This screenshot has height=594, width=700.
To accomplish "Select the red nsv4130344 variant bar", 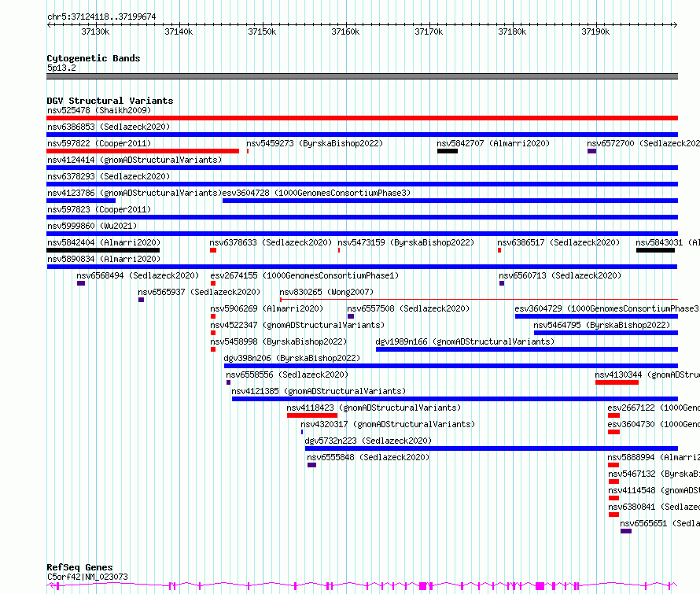I will pos(617,382).
